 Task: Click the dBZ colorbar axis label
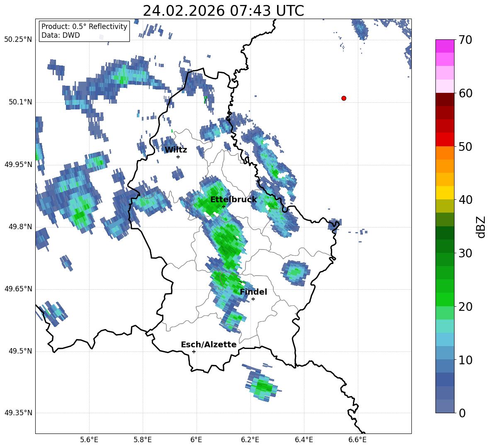tap(481, 227)
